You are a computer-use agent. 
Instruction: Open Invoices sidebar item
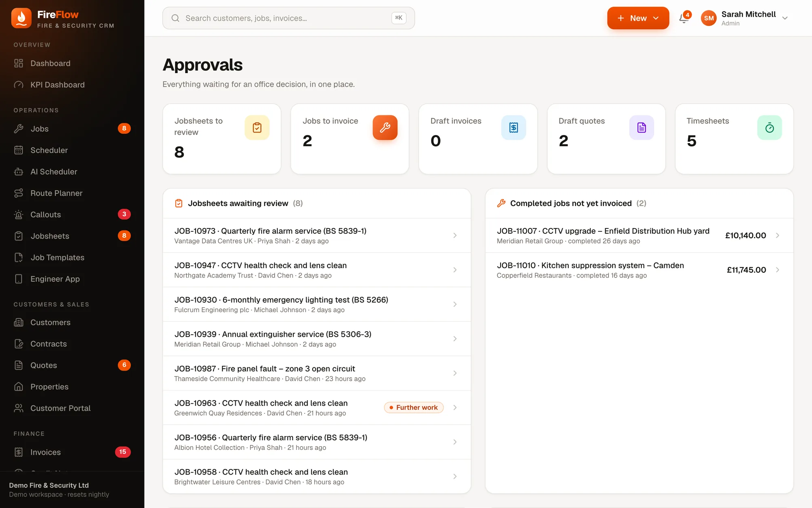[x=72, y=452]
